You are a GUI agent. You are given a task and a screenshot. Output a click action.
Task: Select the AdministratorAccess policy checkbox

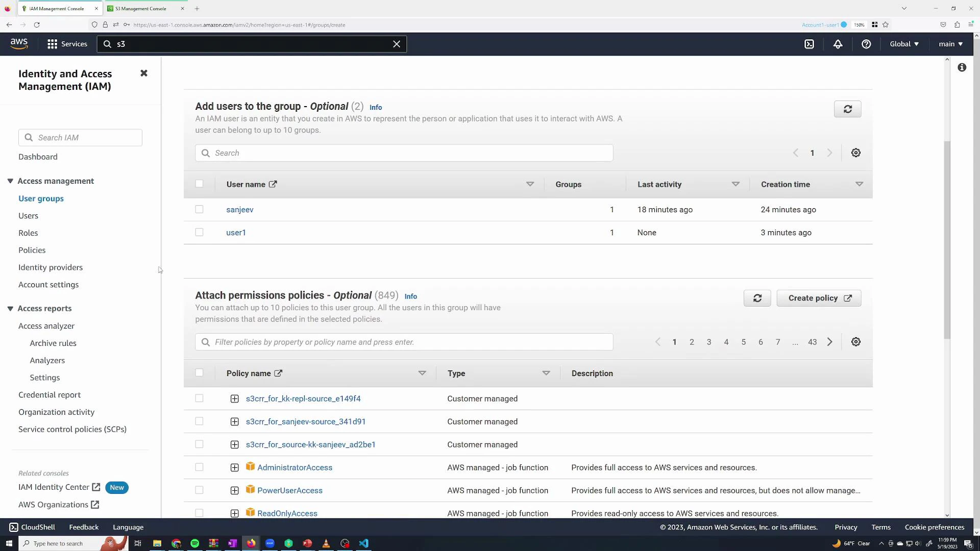(199, 467)
